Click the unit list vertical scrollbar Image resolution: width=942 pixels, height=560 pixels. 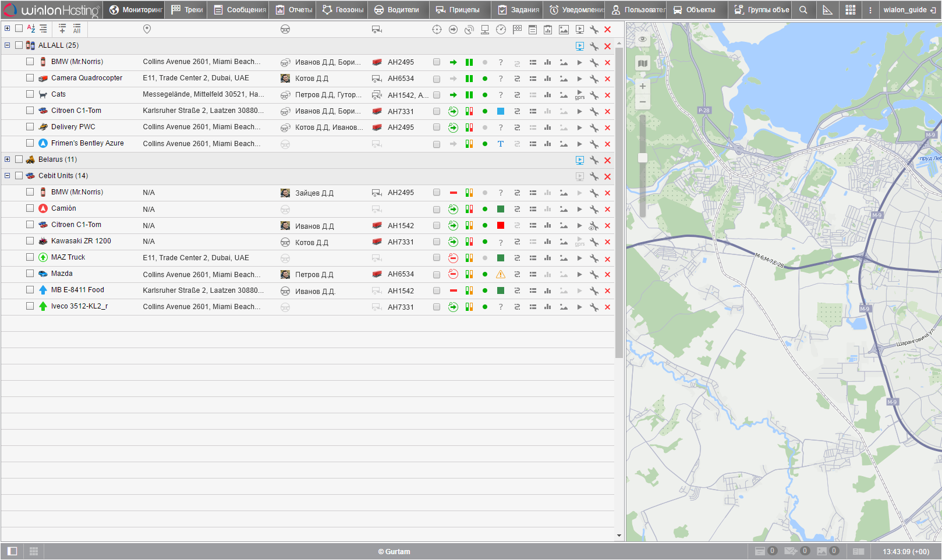click(618, 204)
